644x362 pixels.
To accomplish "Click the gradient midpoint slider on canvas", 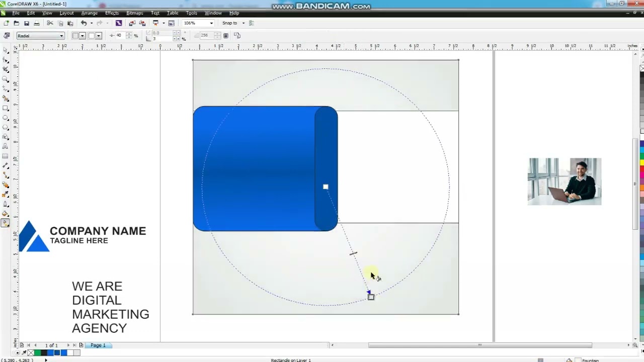I will coord(353,253).
